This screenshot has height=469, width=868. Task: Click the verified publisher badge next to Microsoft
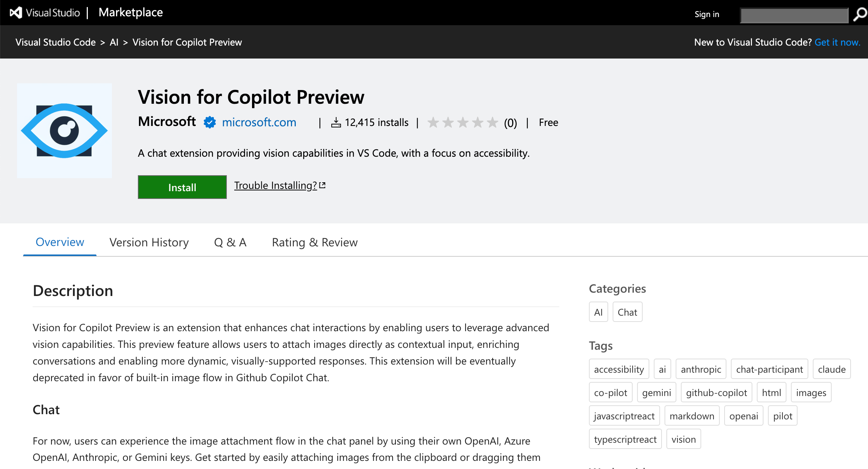[210, 122]
